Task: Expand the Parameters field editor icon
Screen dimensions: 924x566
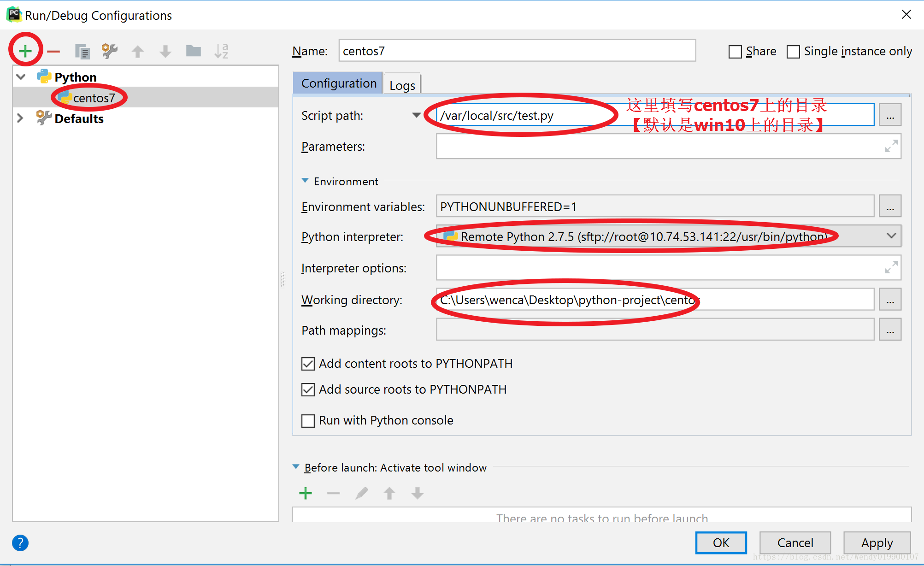Action: (x=891, y=146)
